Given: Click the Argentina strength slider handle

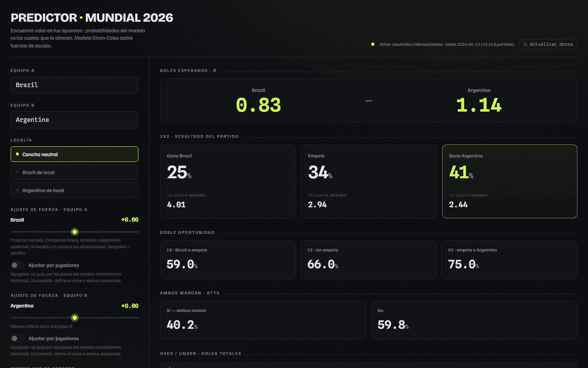Looking at the screenshot, I should (x=75, y=318).
